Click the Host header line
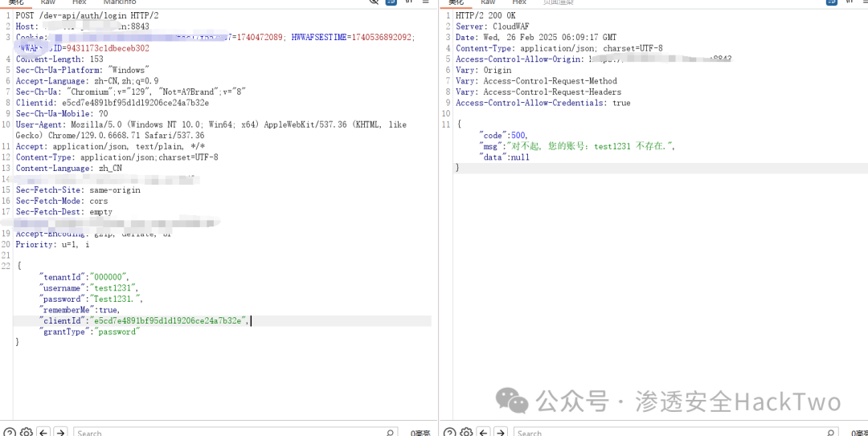This screenshot has height=436, width=868. 82,26
